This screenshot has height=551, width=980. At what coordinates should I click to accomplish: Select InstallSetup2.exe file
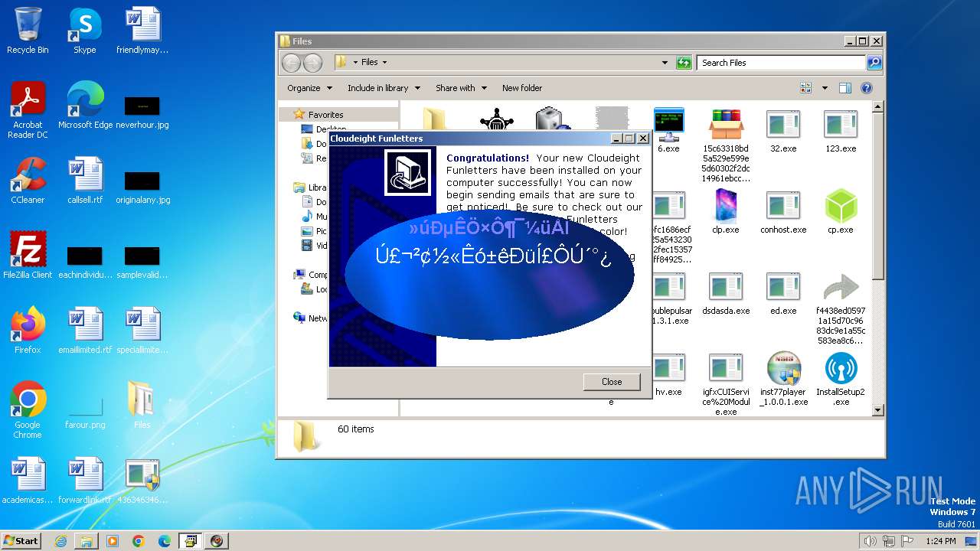point(841,378)
